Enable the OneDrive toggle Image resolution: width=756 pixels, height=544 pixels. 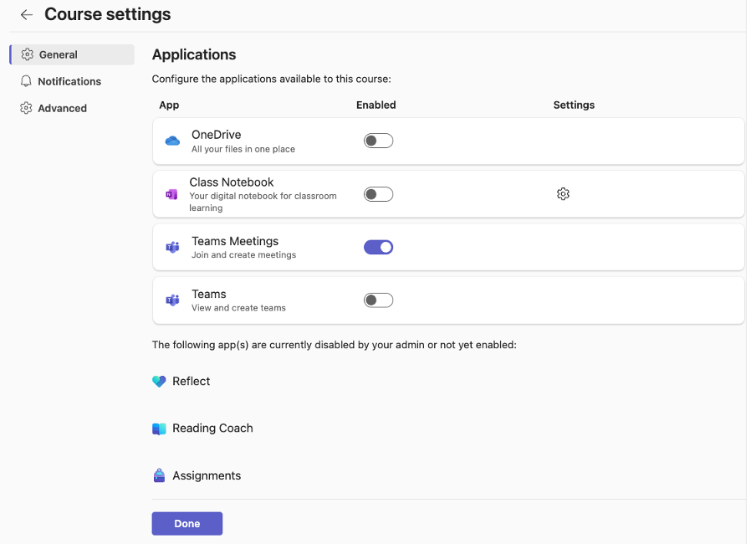click(378, 140)
